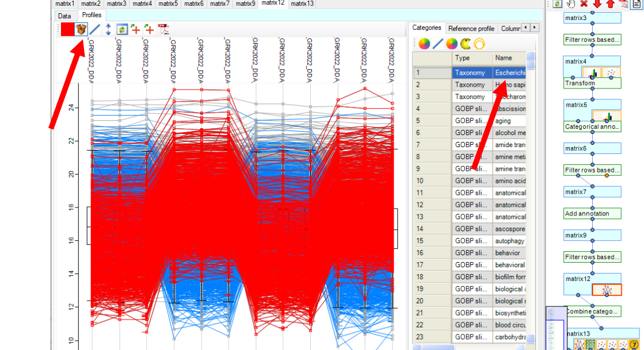Click the yellow number 7 icon under matrix13
Image resolution: width=644 pixels, height=350 pixels.
point(635,345)
